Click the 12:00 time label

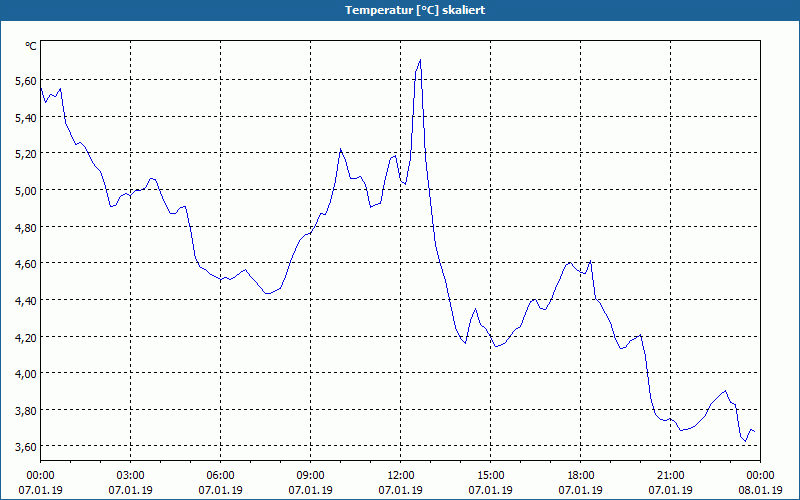pyautogui.click(x=401, y=476)
